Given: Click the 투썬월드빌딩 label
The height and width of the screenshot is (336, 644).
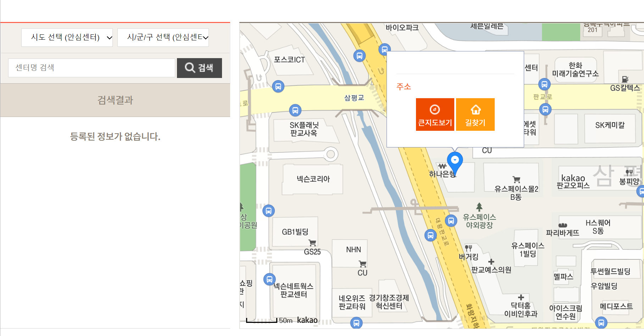Looking at the screenshot, I should (x=610, y=271).
